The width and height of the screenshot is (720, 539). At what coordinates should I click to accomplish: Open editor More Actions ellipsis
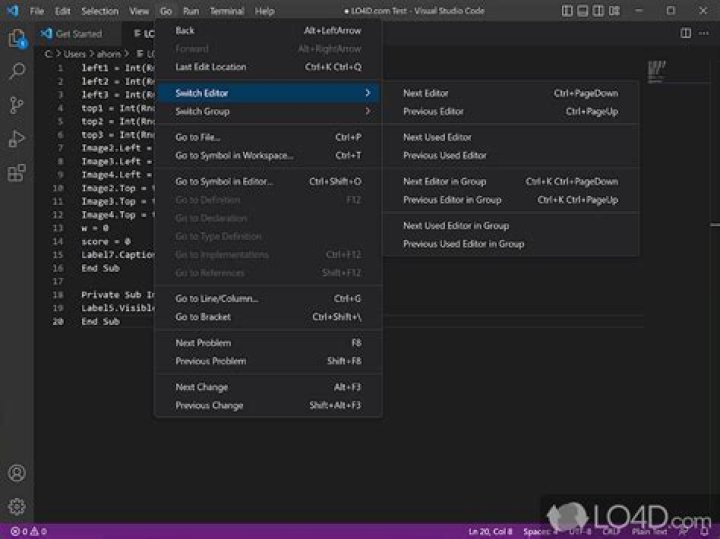[x=703, y=33]
